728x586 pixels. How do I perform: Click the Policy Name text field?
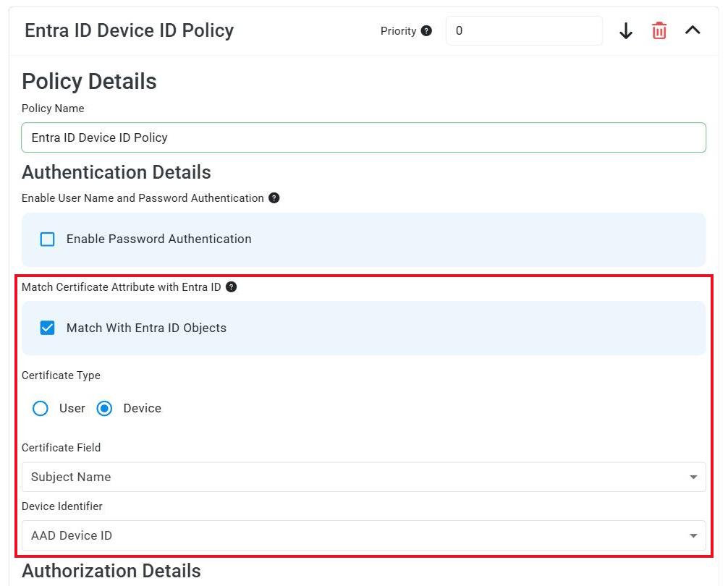tap(363, 137)
